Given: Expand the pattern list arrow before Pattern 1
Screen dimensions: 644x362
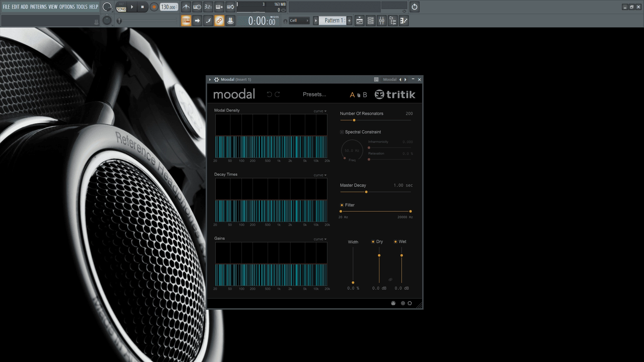Looking at the screenshot, I should click(316, 21).
